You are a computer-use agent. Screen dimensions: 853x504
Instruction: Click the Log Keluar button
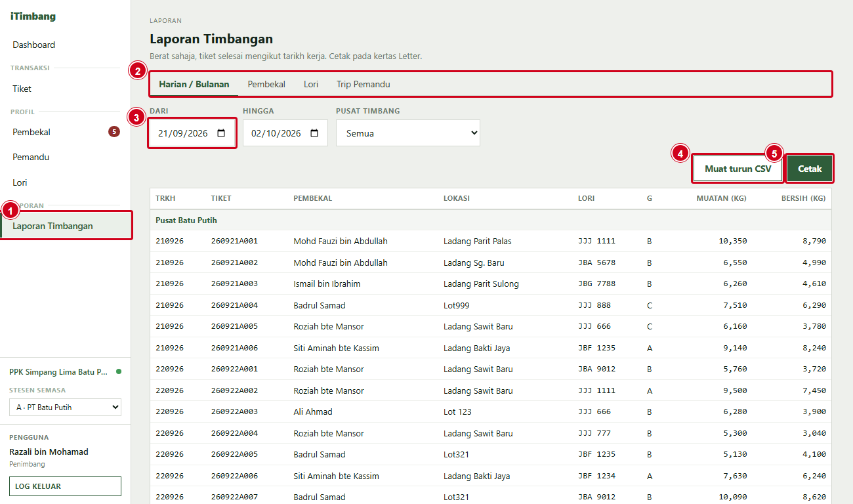pyautogui.click(x=65, y=486)
